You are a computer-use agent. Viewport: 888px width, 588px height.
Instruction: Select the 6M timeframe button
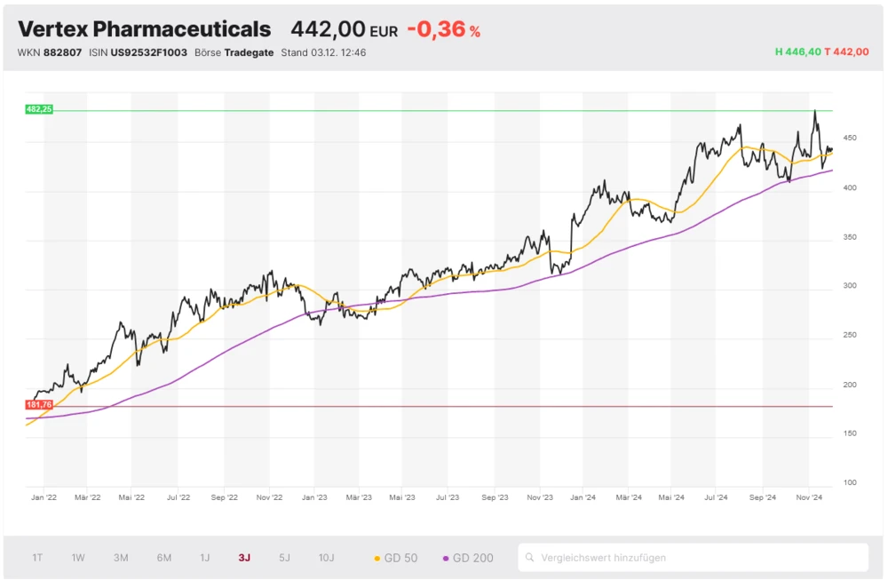[x=163, y=558]
